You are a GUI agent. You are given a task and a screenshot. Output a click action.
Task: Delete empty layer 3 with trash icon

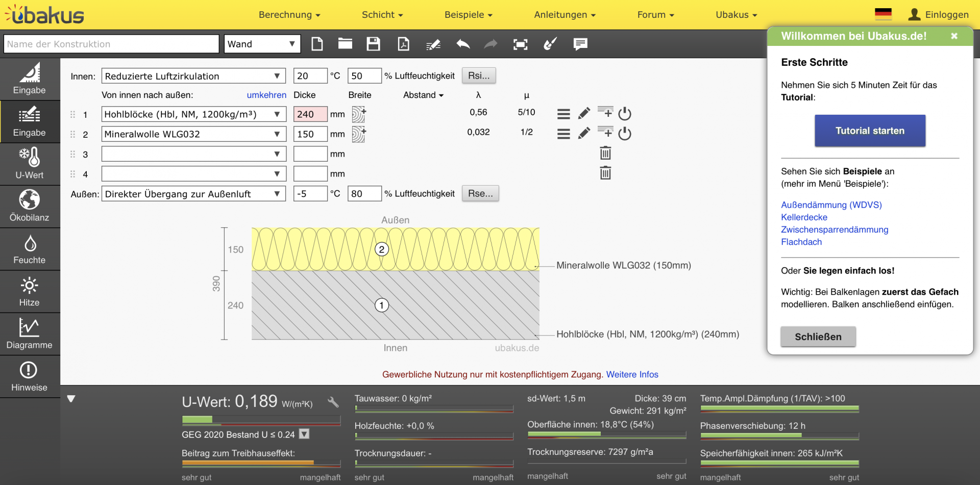click(x=605, y=153)
